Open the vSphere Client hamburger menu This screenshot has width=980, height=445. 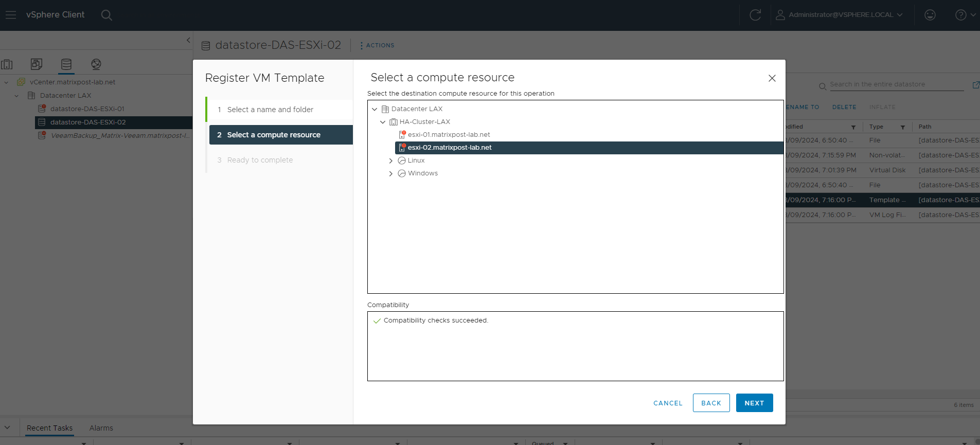coord(11,15)
